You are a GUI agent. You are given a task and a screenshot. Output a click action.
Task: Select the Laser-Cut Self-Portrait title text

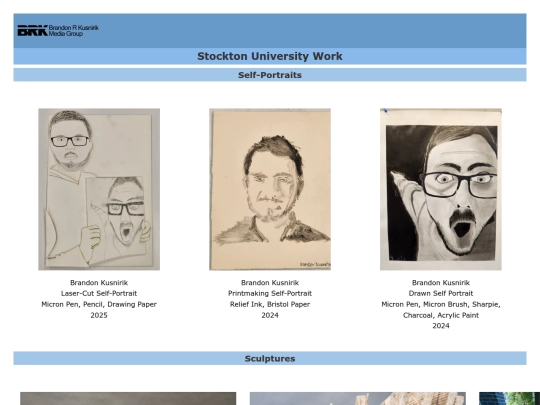[x=99, y=293]
